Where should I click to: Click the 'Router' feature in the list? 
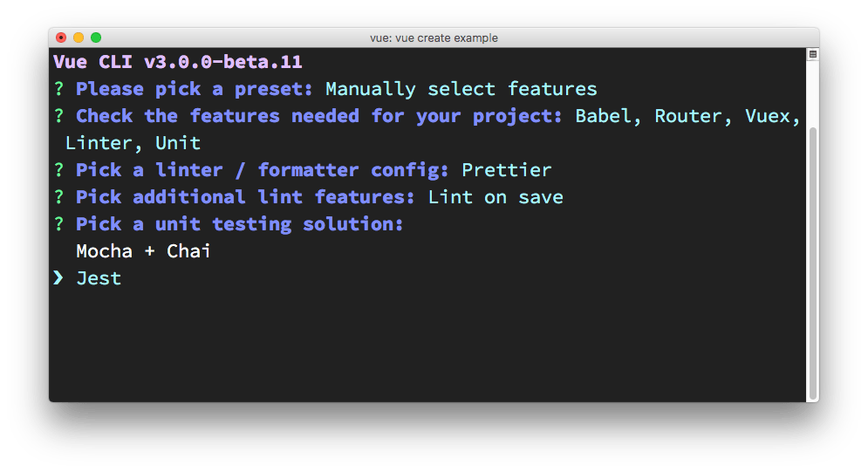[694, 116]
